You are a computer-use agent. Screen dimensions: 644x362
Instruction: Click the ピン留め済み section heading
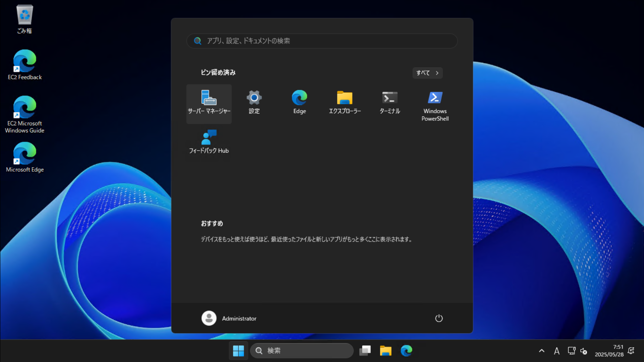click(x=218, y=73)
